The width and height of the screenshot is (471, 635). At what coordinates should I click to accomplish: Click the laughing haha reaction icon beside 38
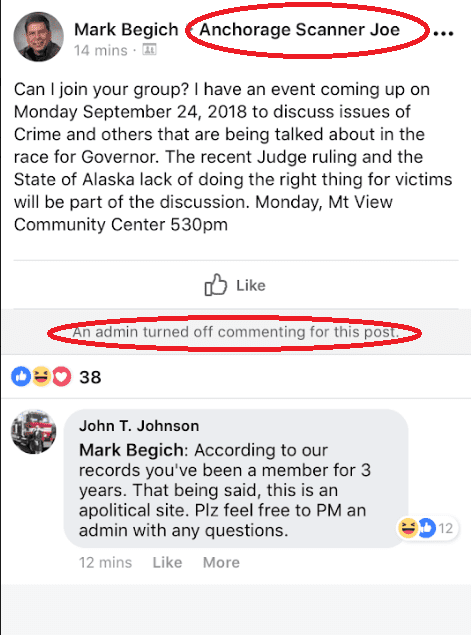[41, 377]
